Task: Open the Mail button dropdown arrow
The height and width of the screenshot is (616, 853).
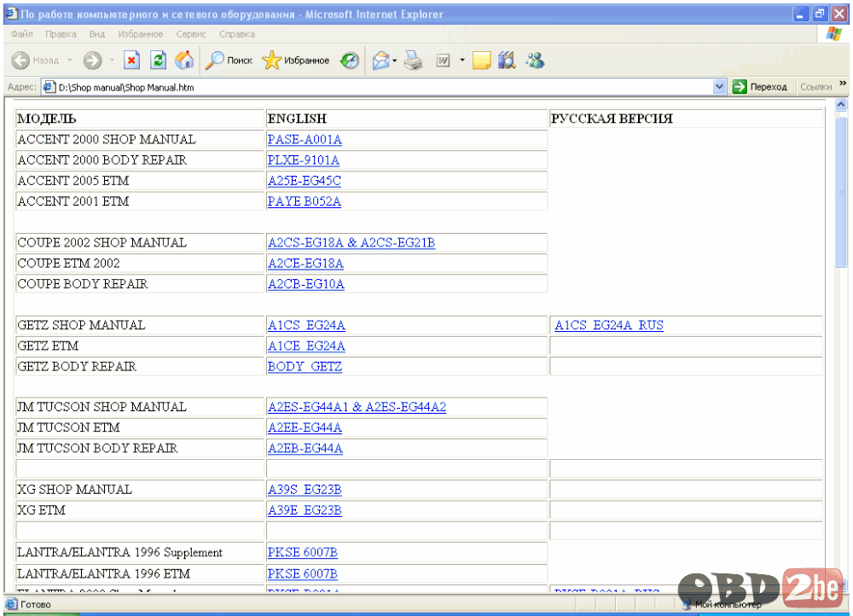Action: coord(394,61)
